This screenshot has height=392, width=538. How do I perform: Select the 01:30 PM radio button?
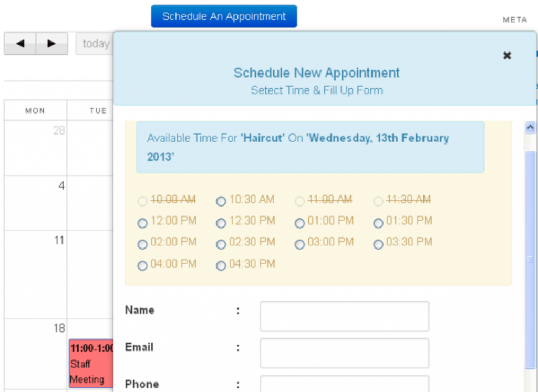click(x=378, y=223)
